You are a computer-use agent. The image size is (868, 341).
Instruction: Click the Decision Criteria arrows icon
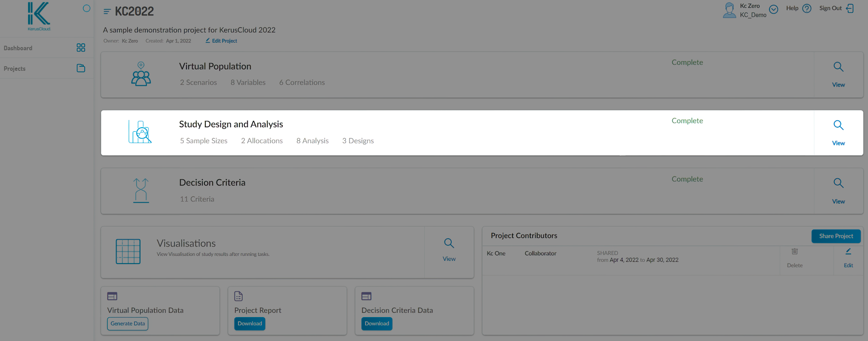pos(141,190)
